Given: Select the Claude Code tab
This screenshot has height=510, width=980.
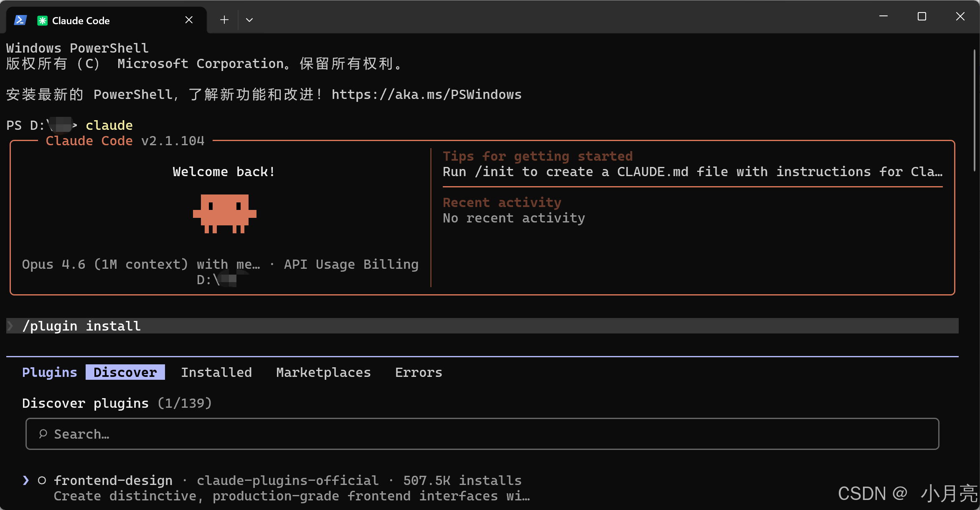Looking at the screenshot, I should pyautogui.click(x=107, y=20).
